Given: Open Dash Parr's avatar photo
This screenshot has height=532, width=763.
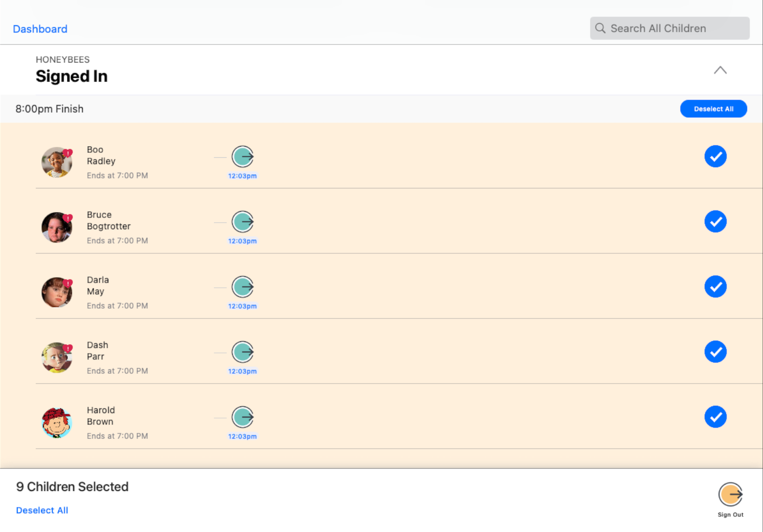Looking at the screenshot, I should 57,358.
